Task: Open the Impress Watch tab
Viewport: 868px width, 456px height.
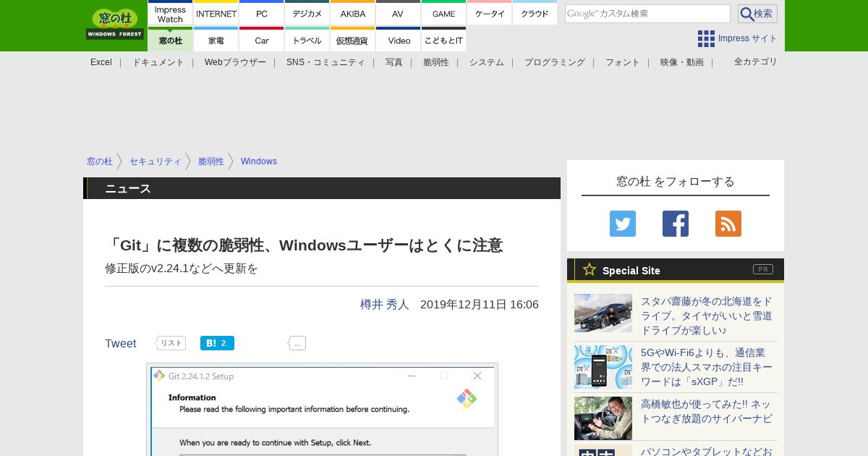Action: pos(171,14)
